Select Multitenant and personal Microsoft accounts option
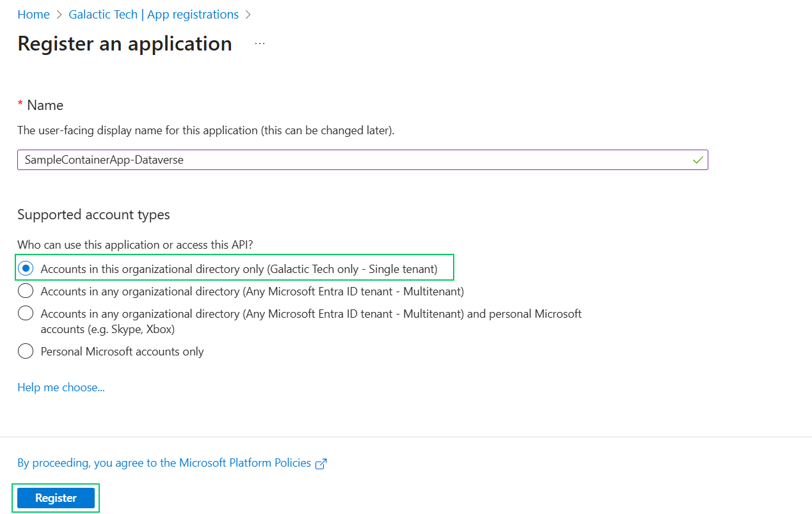 [x=26, y=314]
